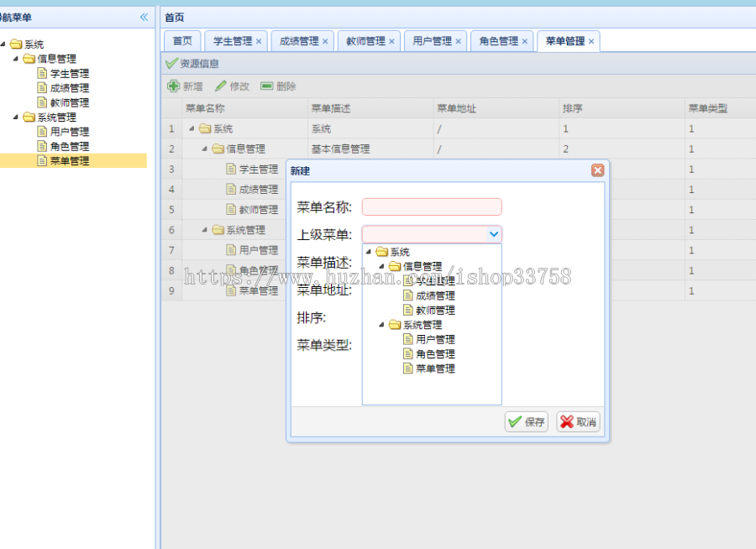Choose 用户管理 in the dropdown tree

(435, 339)
